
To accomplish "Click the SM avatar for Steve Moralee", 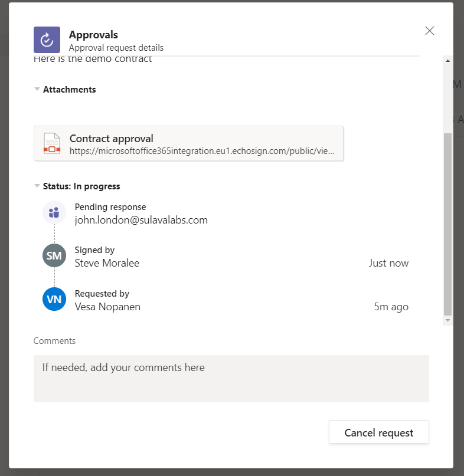I will click(x=54, y=256).
